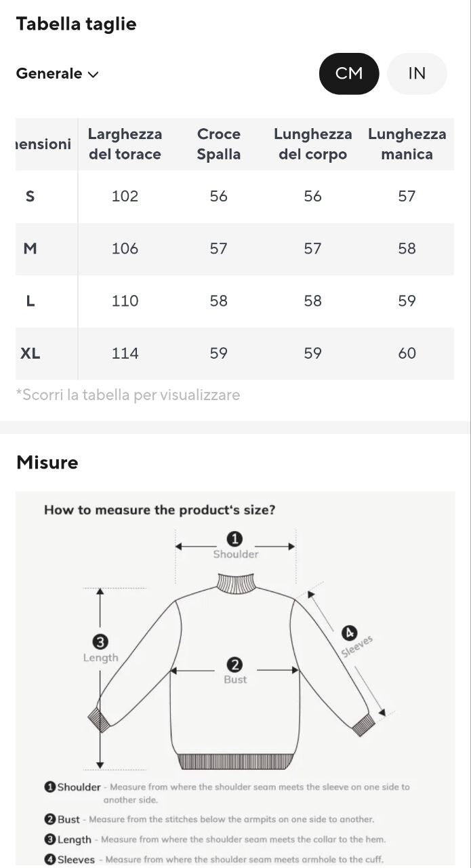Select the Larghezza del torace column header
The width and height of the screenshot is (471, 868).
(x=125, y=144)
